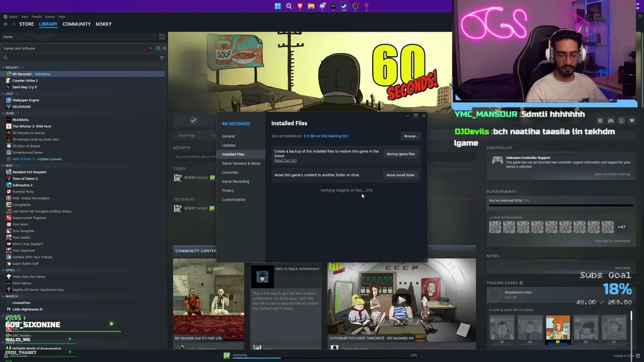Open View controller settings link
Screen dimensions: 644x362
(612, 174)
